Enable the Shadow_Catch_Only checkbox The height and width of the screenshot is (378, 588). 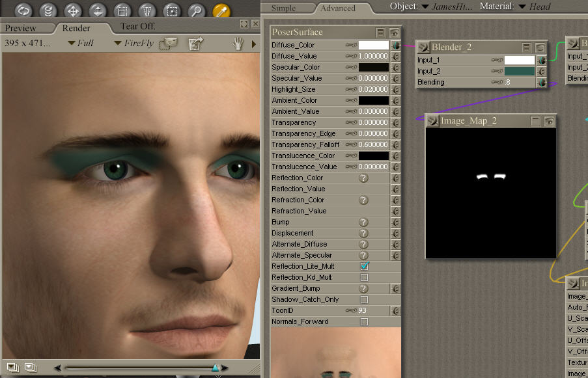tap(364, 299)
